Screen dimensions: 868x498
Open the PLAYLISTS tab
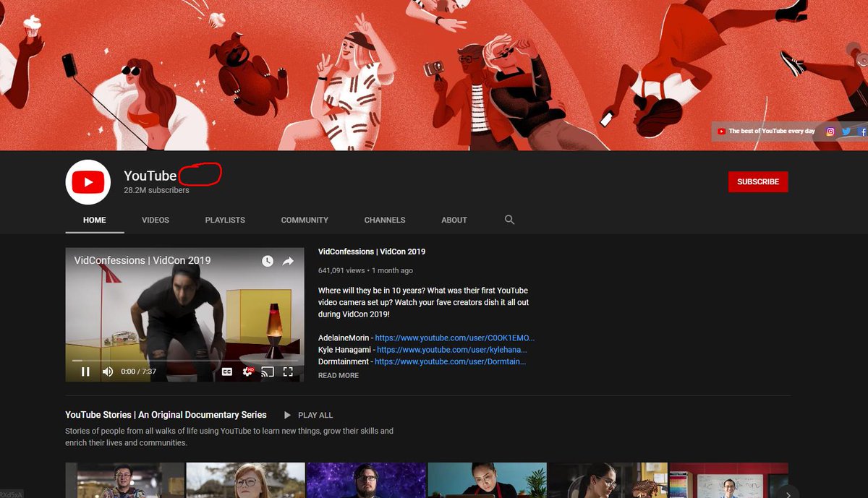[225, 220]
